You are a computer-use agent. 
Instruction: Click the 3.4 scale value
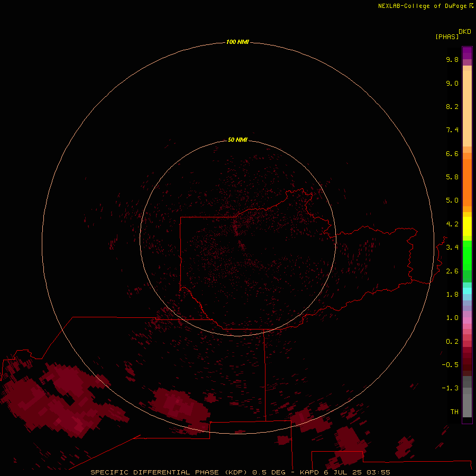tap(452, 248)
